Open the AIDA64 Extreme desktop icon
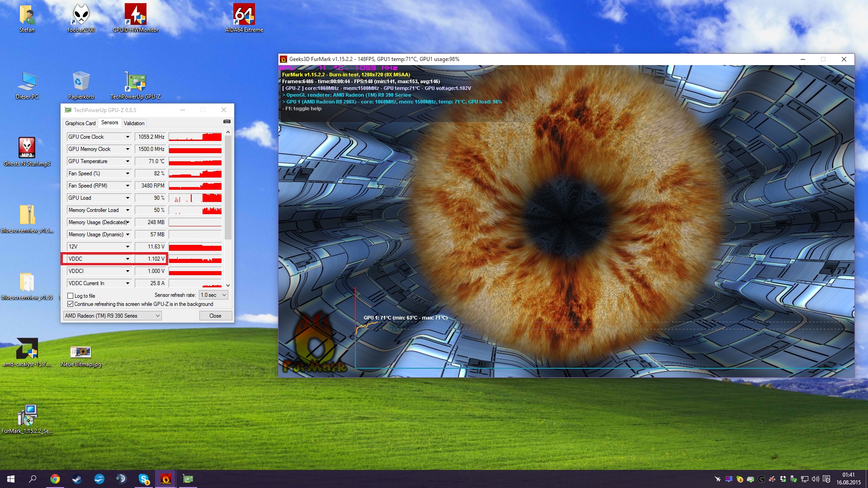Image resolution: width=868 pixels, height=488 pixels. coord(244,14)
